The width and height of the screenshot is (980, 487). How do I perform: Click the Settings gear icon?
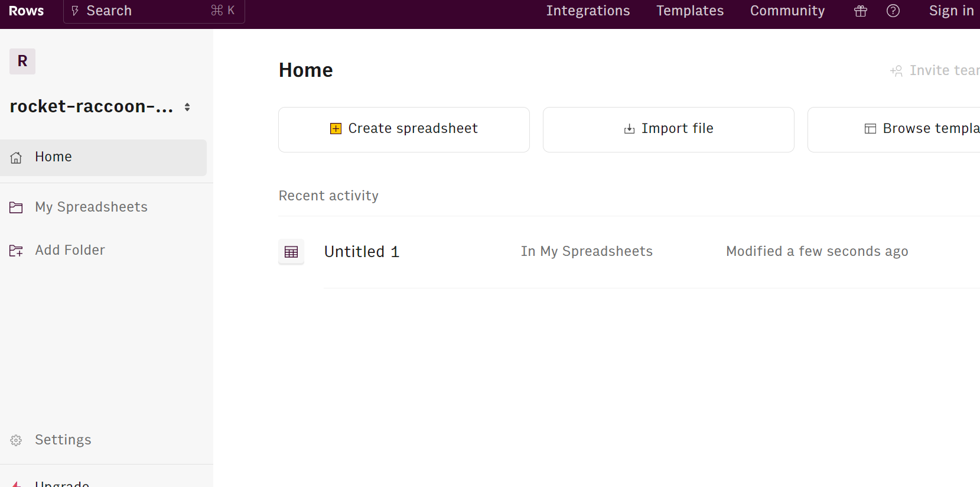point(16,440)
